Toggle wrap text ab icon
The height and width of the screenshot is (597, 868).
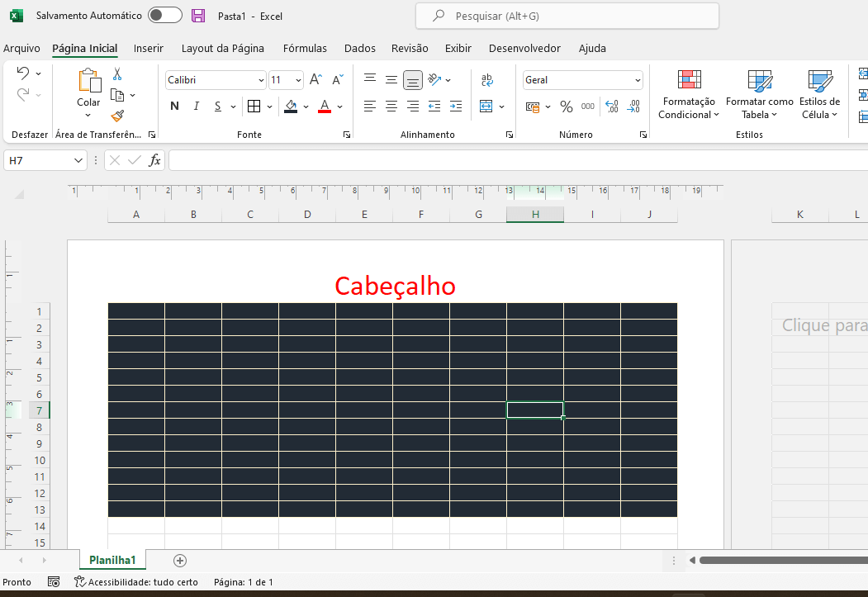[487, 79]
